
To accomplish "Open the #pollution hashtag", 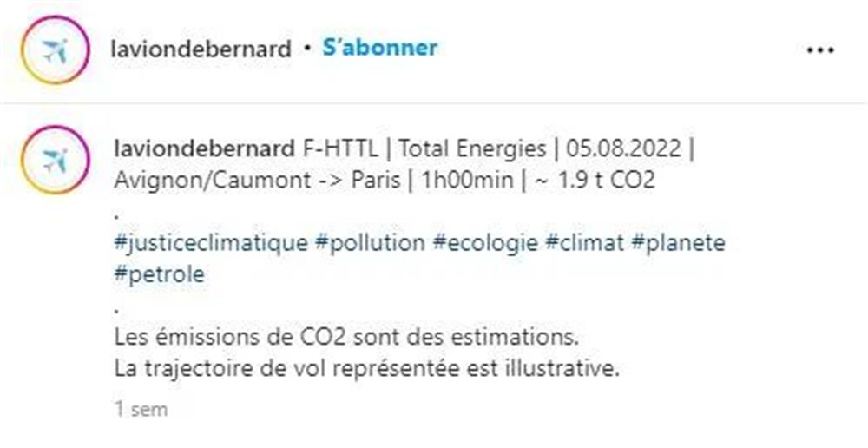I will coord(370,242).
